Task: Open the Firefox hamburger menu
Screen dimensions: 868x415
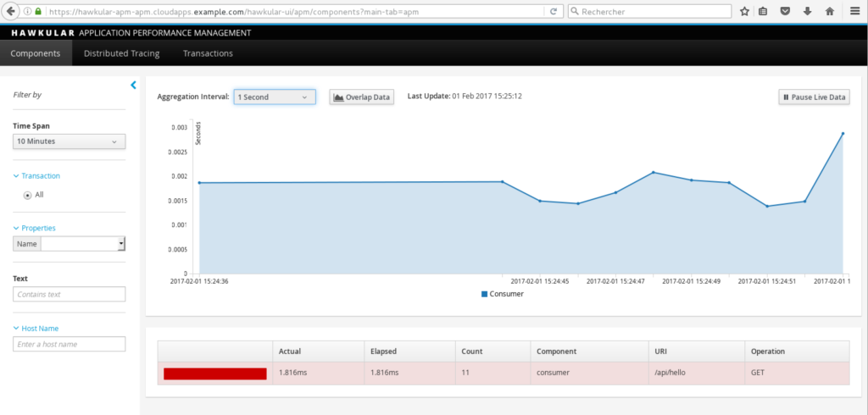Action: click(854, 11)
